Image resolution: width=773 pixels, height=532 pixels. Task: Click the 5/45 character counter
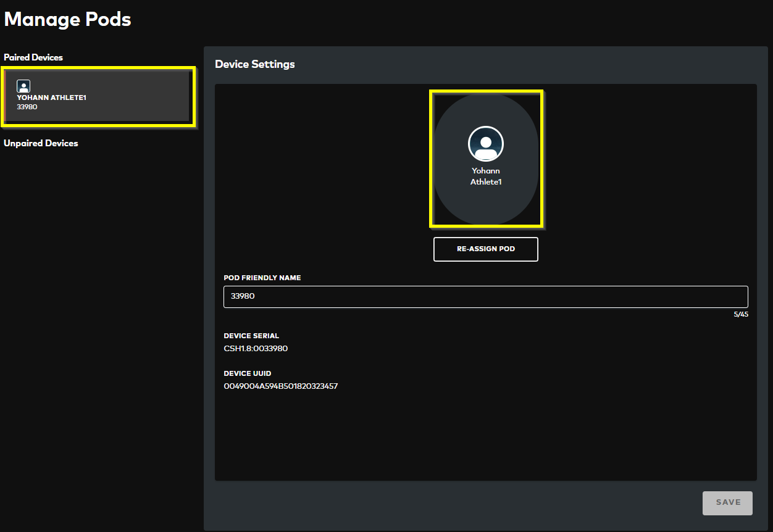coord(741,314)
